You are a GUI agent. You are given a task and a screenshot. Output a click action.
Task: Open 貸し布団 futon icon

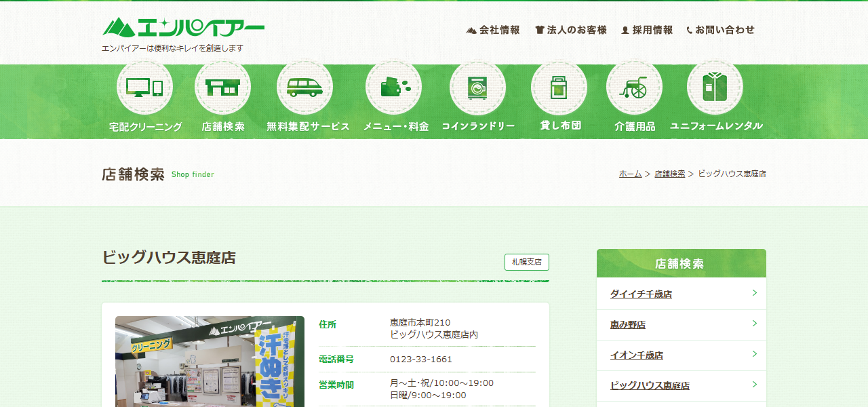pos(559,88)
